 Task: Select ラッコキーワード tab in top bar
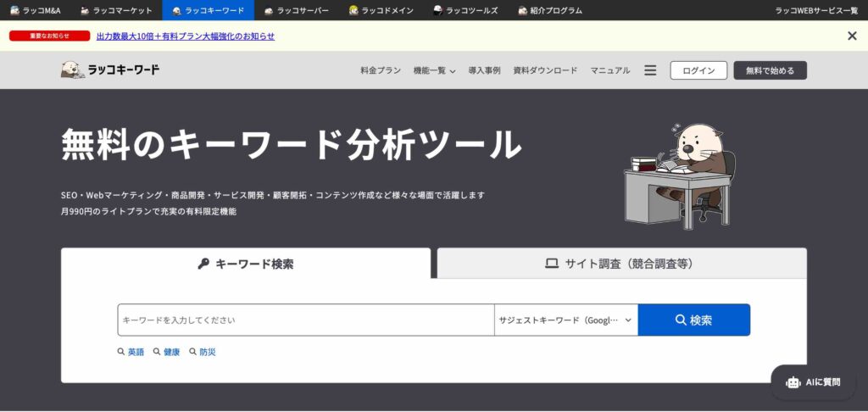click(x=209, y=10)
